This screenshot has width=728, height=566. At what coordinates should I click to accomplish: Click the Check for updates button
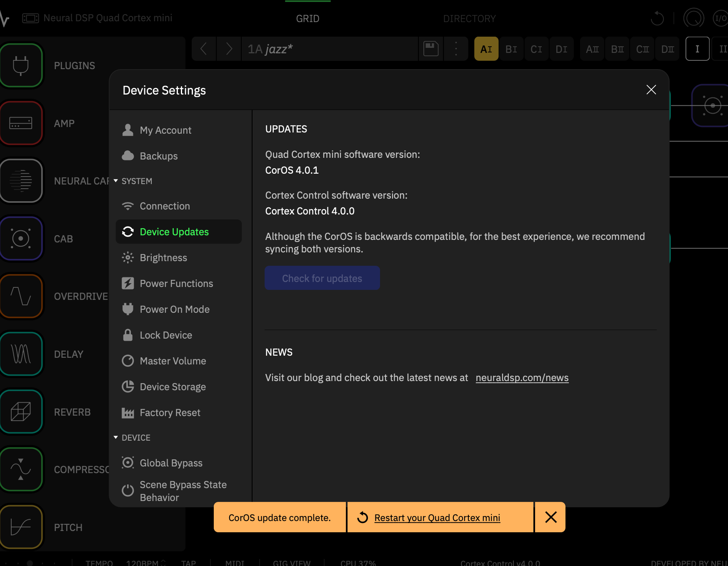click(x=322, y=278)
